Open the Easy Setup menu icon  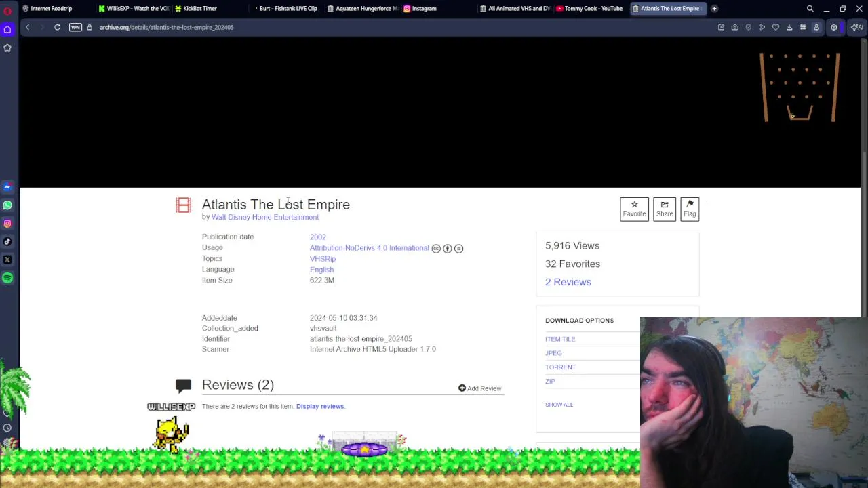(803, 27)
